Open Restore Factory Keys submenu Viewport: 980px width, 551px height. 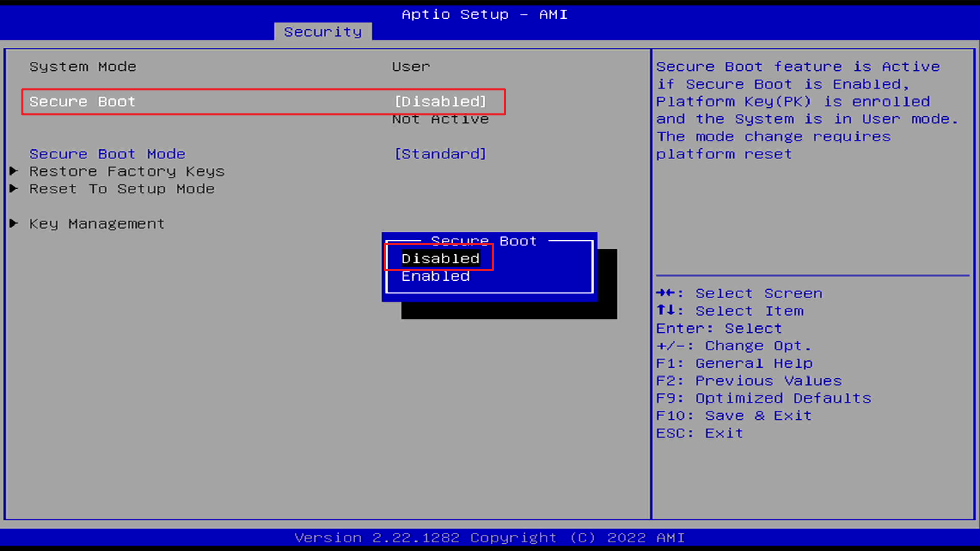(x=127, y=171)
